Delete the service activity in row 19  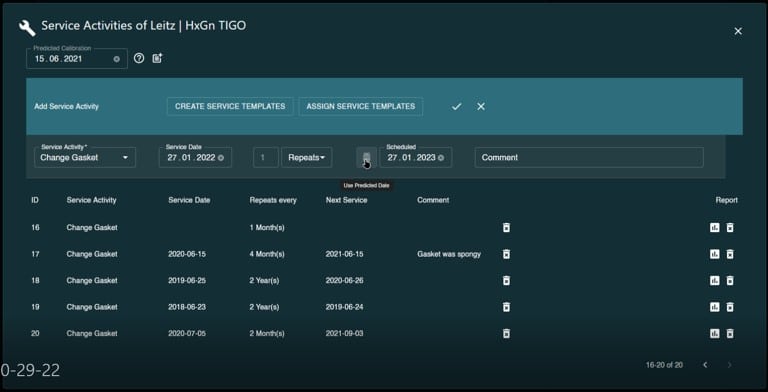point(730,307)
